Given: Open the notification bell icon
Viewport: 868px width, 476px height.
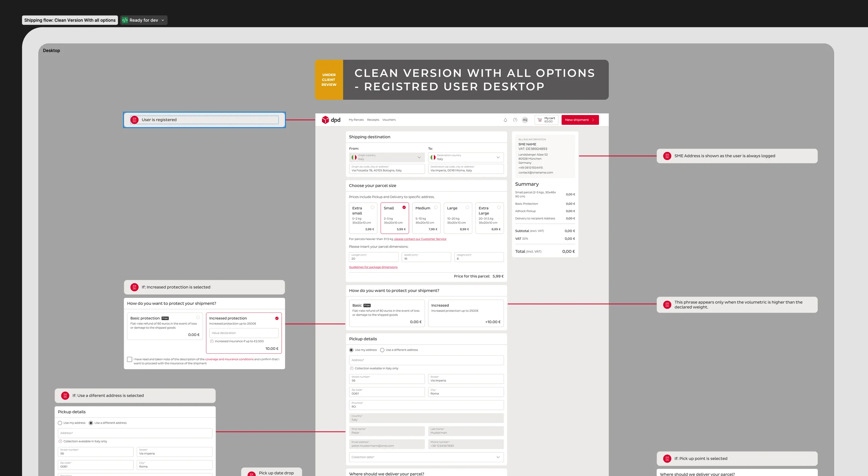Looking at the screenshot, I should 505,120.
